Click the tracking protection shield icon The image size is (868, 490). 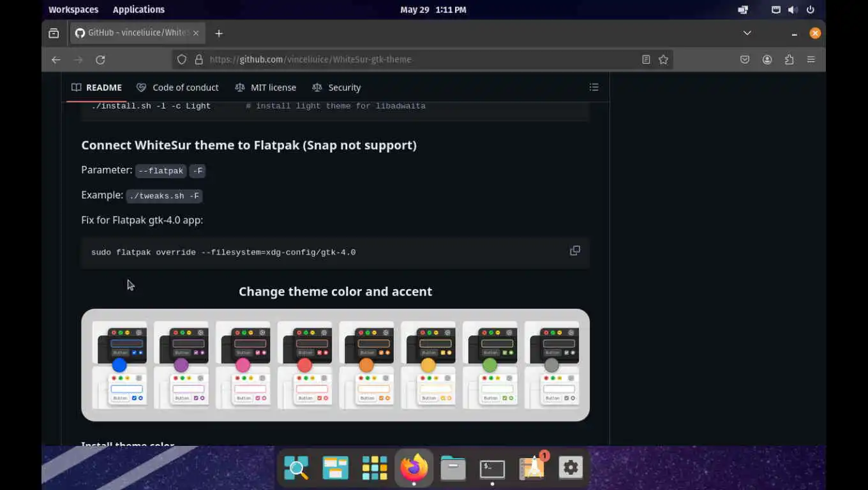(182, 59)
